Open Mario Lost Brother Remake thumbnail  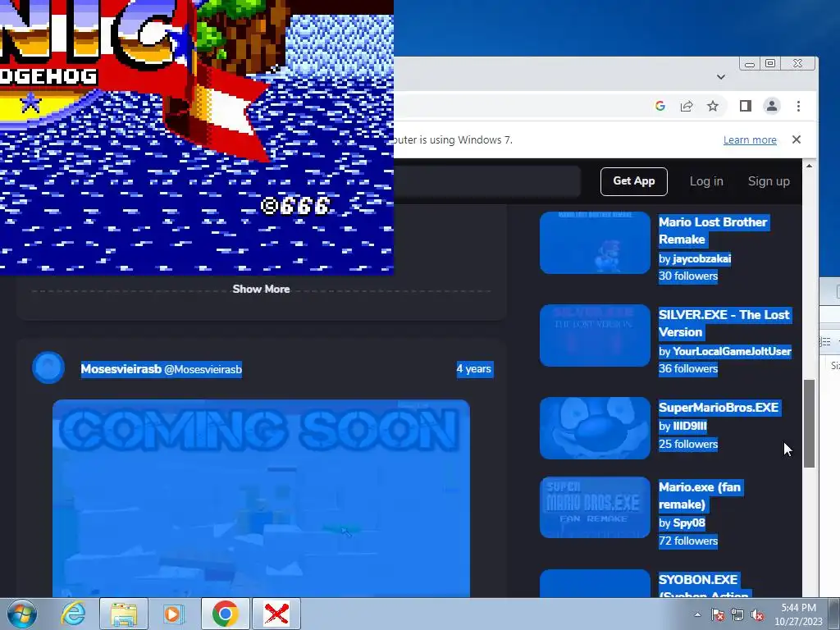coord(595,243)
